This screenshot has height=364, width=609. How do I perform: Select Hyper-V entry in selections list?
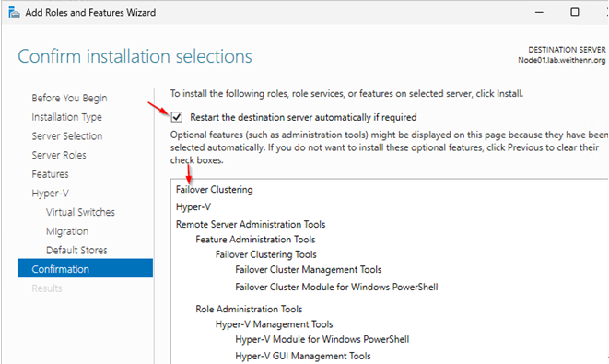point(193,207)
